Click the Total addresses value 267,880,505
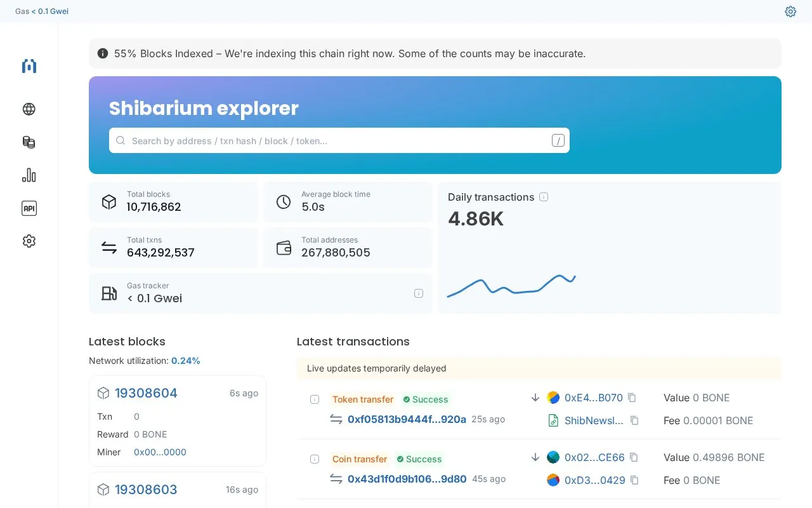This screenshot has height=508, width=812. coord(336,253)
